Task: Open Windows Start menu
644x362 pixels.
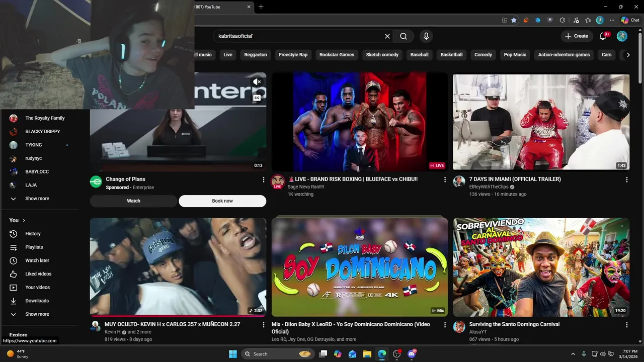Action: (233, 354)
